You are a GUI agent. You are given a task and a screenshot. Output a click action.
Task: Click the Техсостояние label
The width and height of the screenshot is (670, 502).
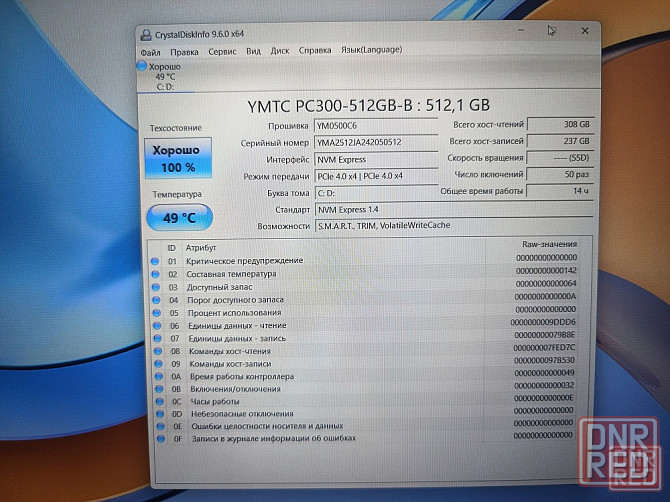tap(176, 128)
